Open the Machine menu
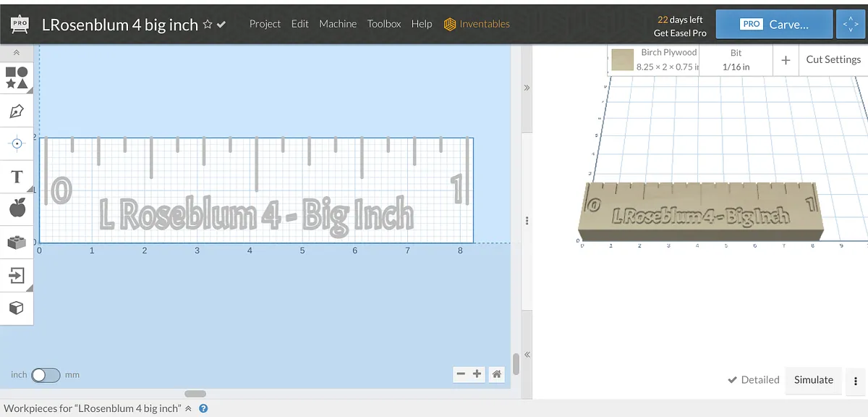Image resolution: width=868 pixels, height=417 pixels. tap(338, 24)
